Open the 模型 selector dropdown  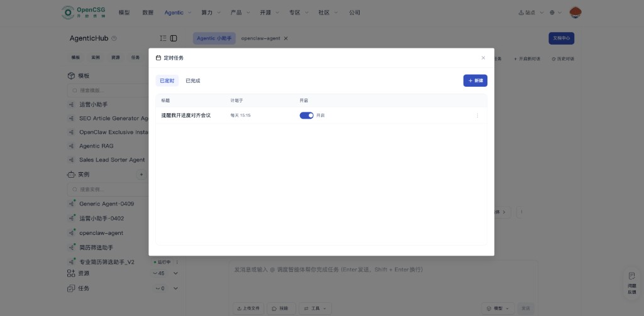click(498, 308)
